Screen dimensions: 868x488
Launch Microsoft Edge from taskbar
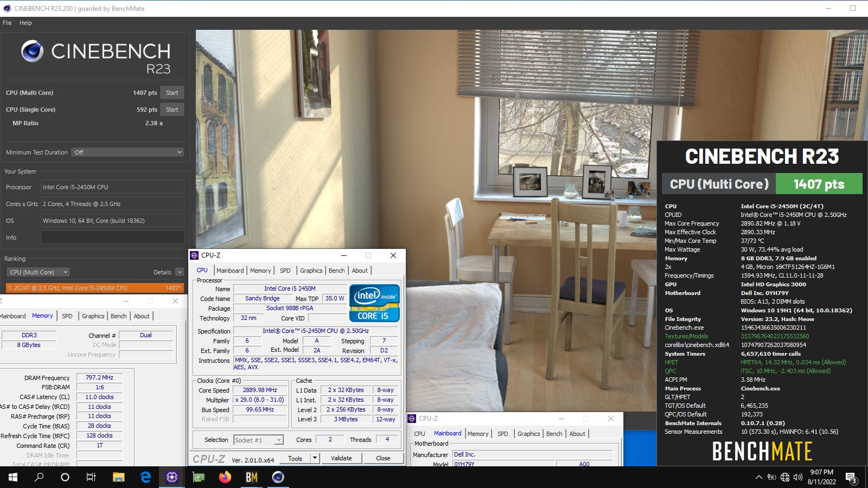(145, 477)
